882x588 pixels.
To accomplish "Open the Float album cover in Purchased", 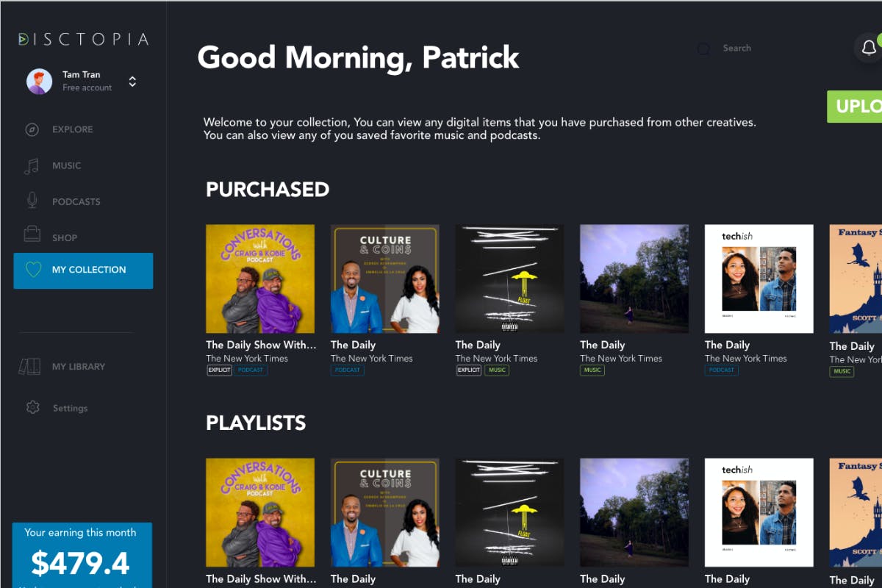I will 510,279.
